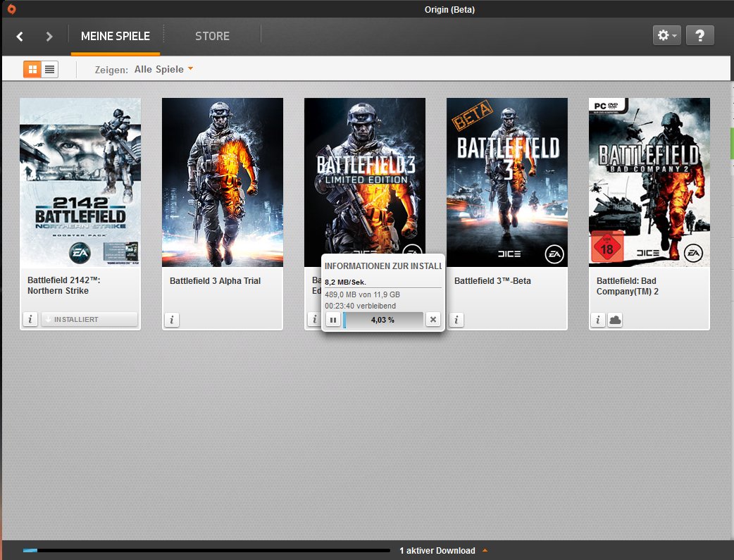734x560 pixels.
Task: Click the cloud icon for Bad Company 2
Action: 615,320
